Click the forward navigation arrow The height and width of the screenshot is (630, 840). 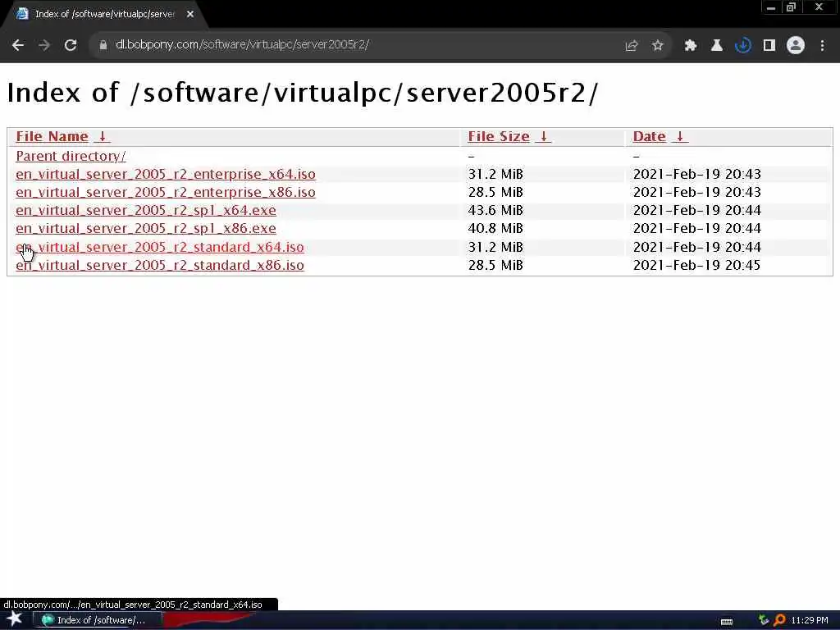44,46
